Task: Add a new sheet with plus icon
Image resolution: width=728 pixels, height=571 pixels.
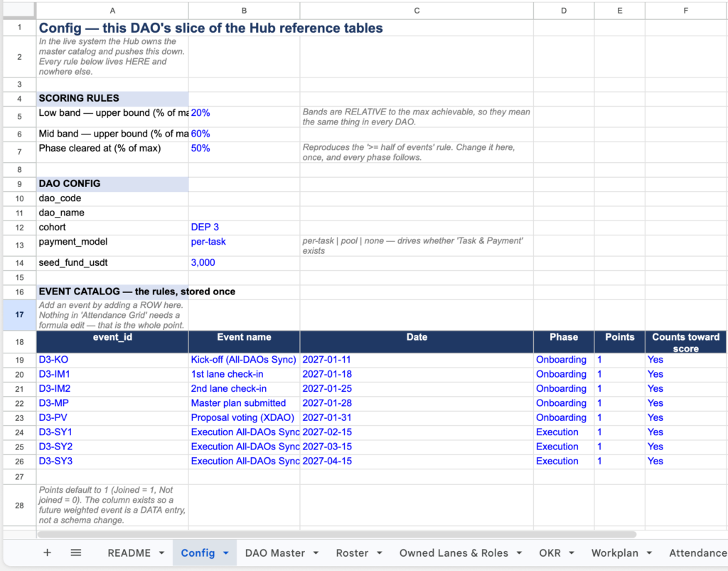Action: click(x=47, y=553)
